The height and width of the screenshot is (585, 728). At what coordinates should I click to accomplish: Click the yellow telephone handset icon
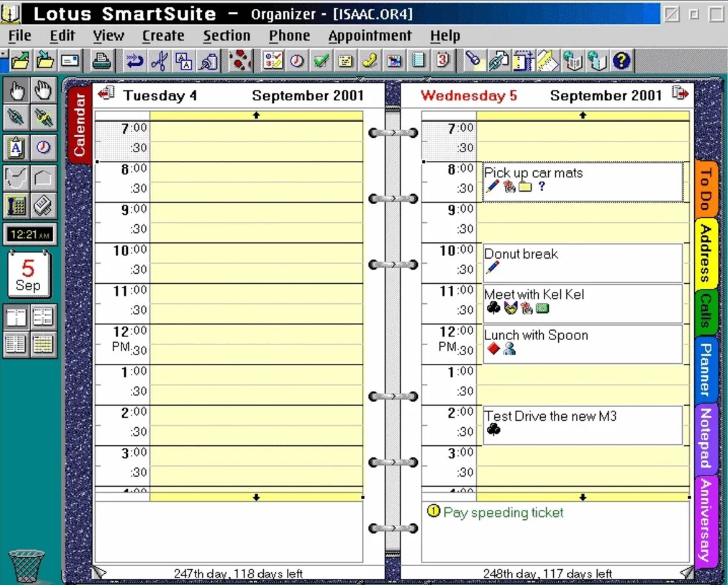[x=370, y=61]
